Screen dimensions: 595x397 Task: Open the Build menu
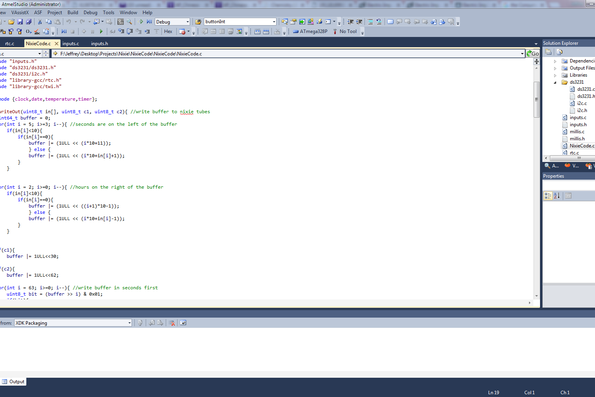click(x=73, y=13)
